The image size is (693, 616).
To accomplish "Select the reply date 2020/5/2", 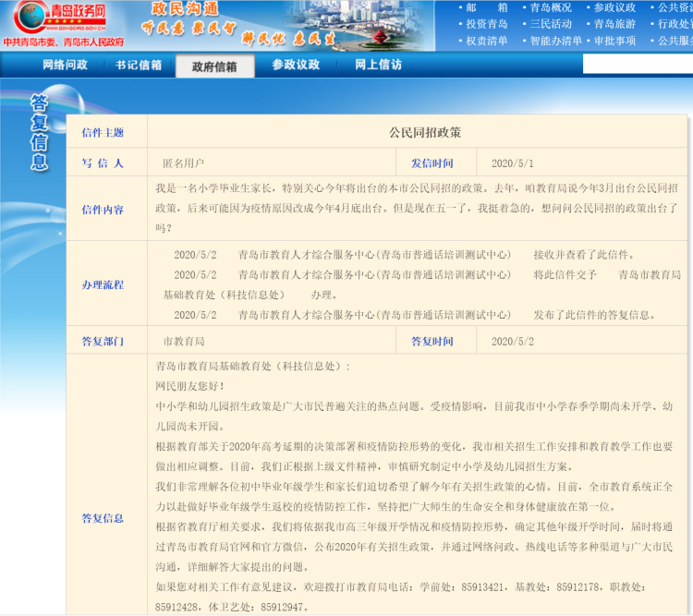I will click(513, 341).
